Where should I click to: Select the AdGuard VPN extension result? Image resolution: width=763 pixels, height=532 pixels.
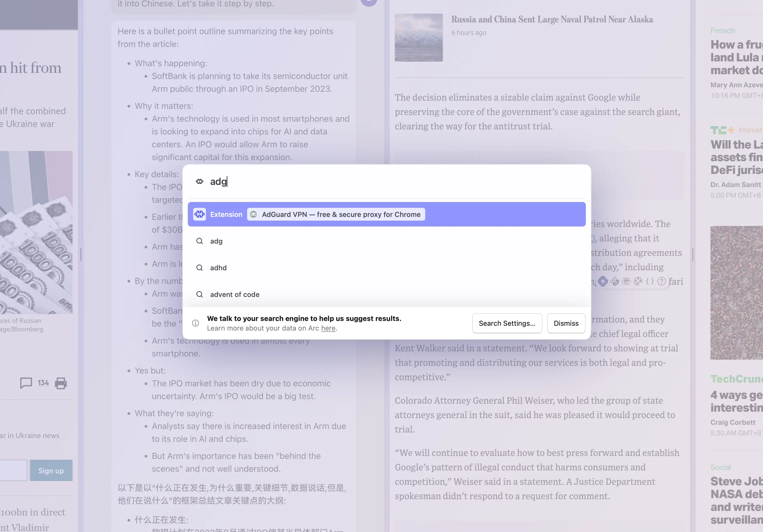click(387, 214)
